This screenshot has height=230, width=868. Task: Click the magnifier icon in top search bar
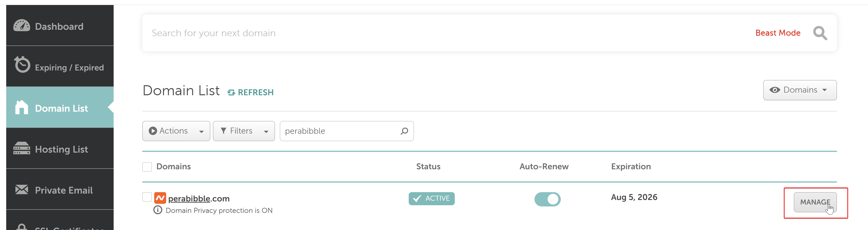820,33
